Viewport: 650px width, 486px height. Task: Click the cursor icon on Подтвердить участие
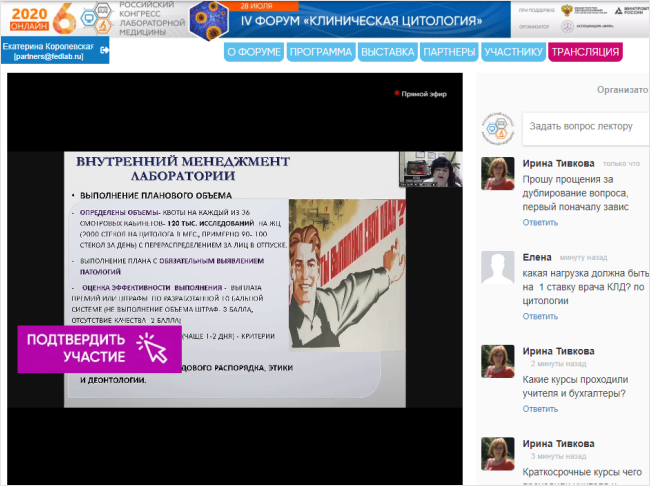(x=150, y=347)
